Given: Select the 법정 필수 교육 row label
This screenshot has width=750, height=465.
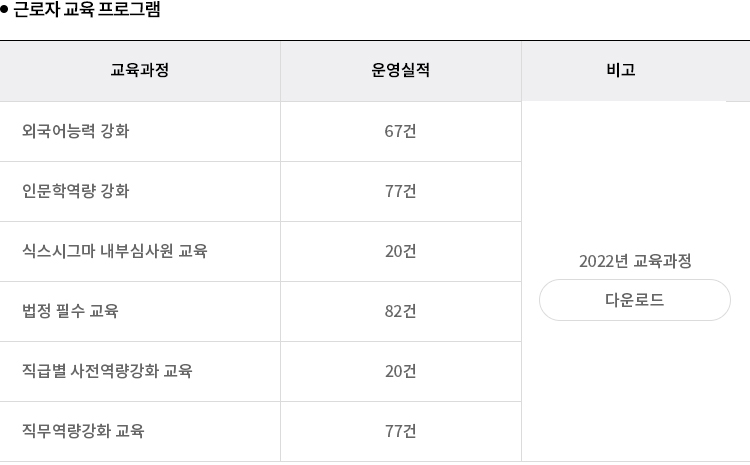Looking at the screenshot, I should tap(70, 311).
